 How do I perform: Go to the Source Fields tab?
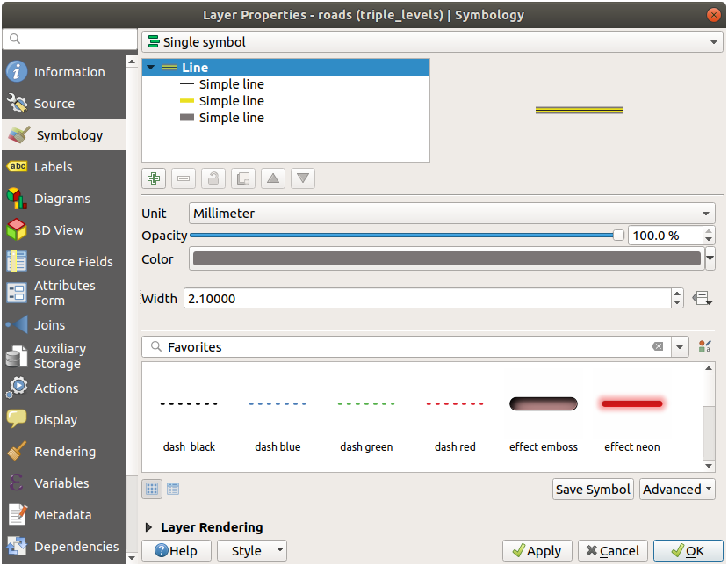[x=73, y=262]
